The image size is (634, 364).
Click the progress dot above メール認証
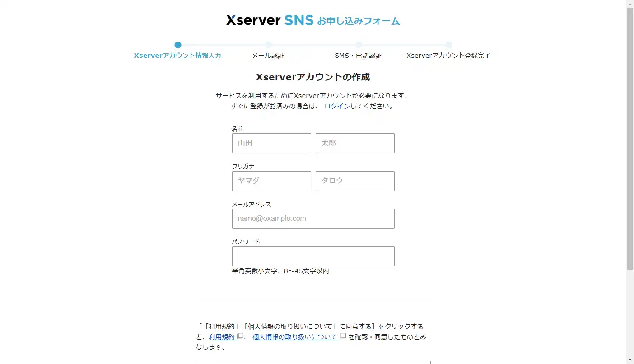(x=268, y=45)
